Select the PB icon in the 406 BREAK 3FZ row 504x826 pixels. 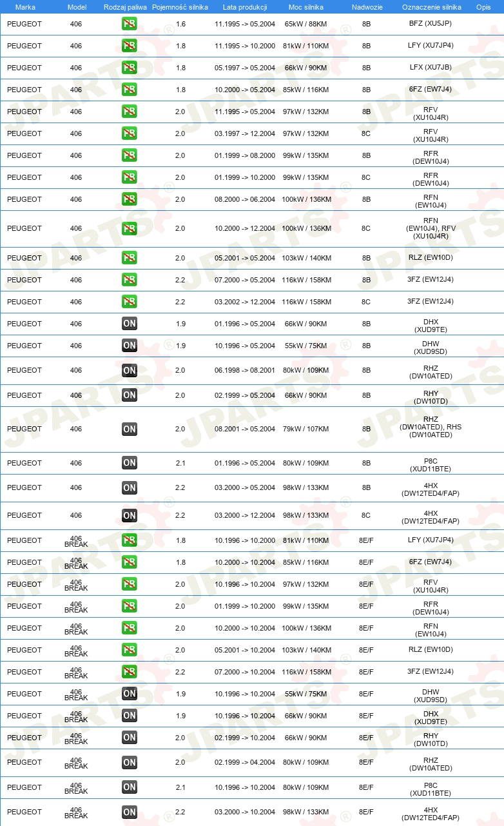pos(130,672)
